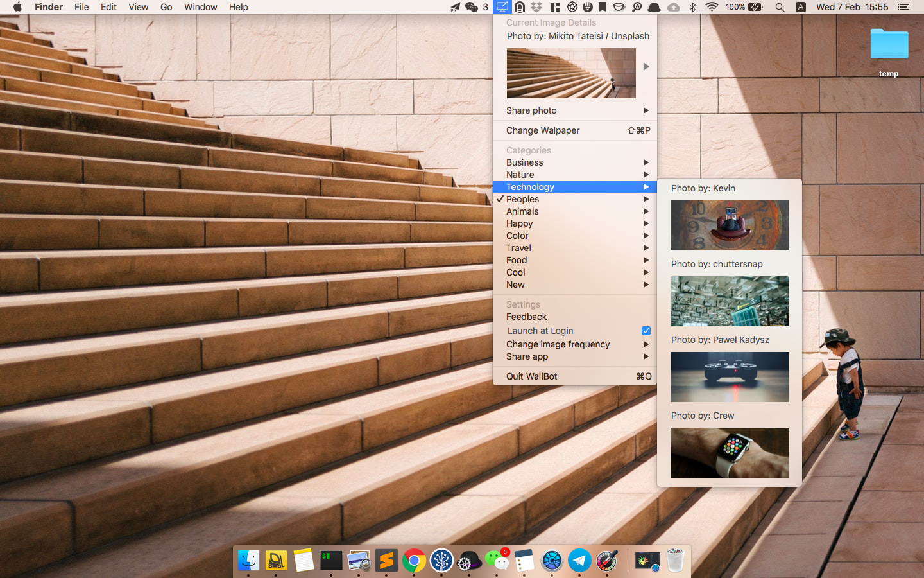Open SourceTree from the Dock
Viewport: 924px width, 578px height.
click(441, 561)
